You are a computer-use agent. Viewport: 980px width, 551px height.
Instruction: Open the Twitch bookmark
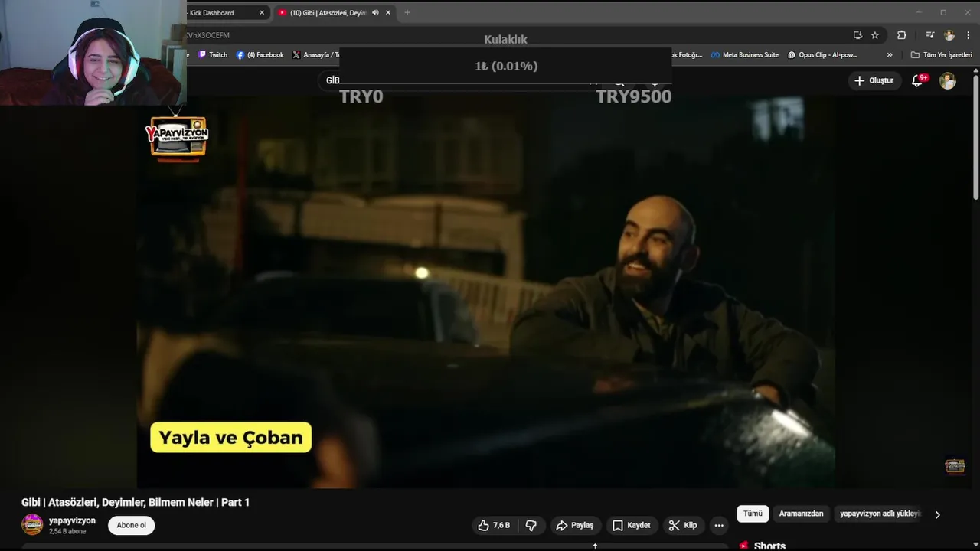(213, 55)
